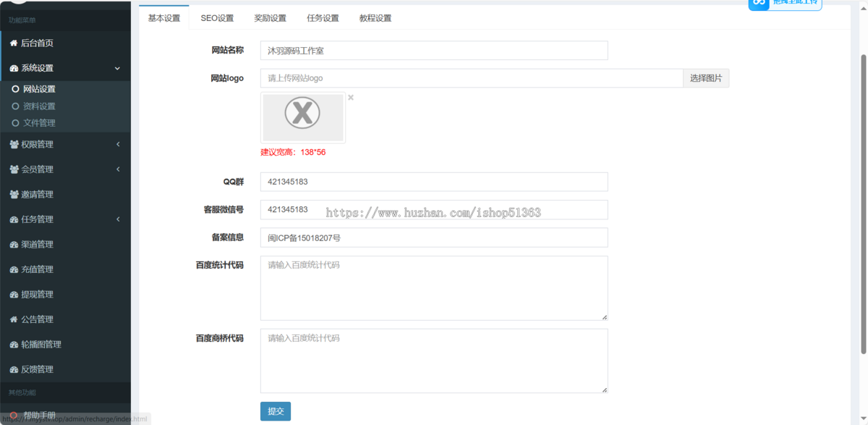Image resolution: width=868 pixels, height=425 pixels.
Task: Click the dashboard icon beside 反馈管理
Action: pyautogui.click(x=14, y=369)
